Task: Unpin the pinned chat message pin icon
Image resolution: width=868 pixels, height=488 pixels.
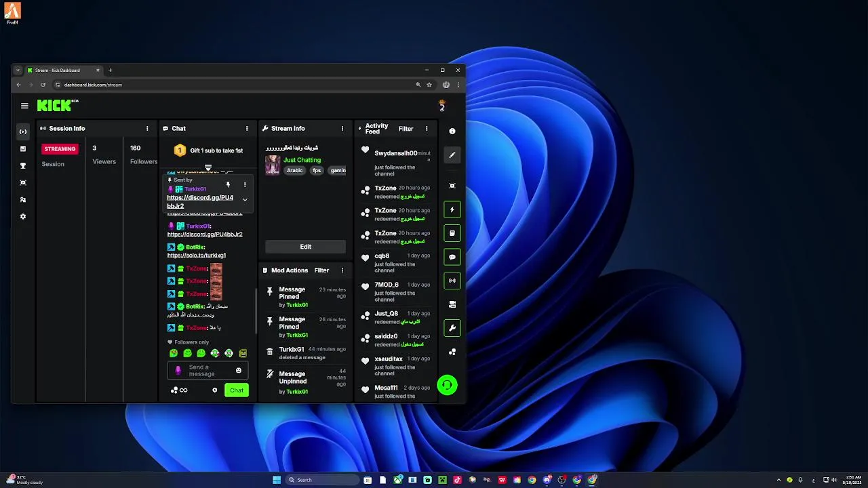Action: 229,184
